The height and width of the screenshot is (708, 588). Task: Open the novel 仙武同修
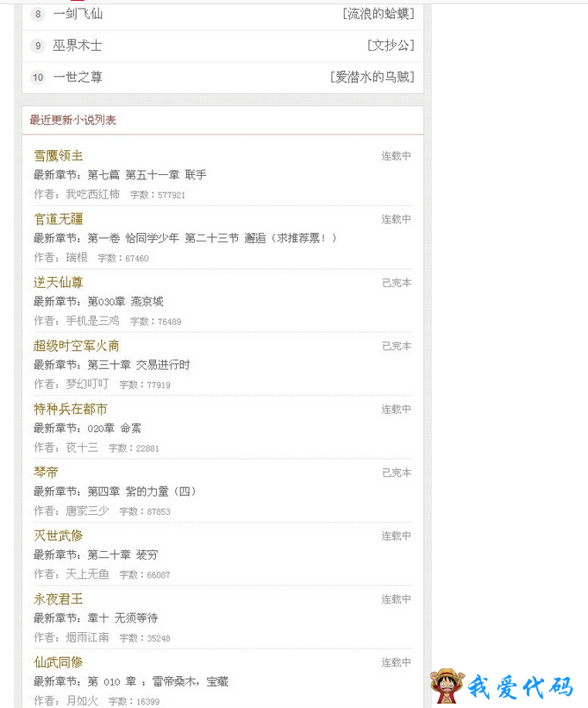point(59,662)
